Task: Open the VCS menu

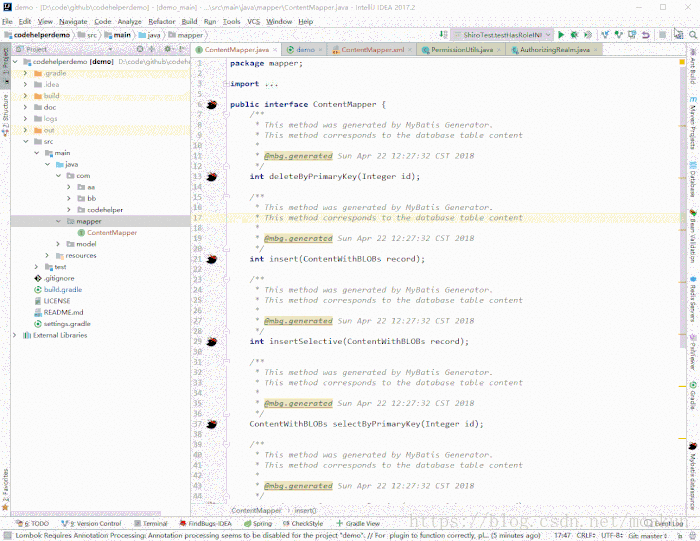Action: [254, 21]
